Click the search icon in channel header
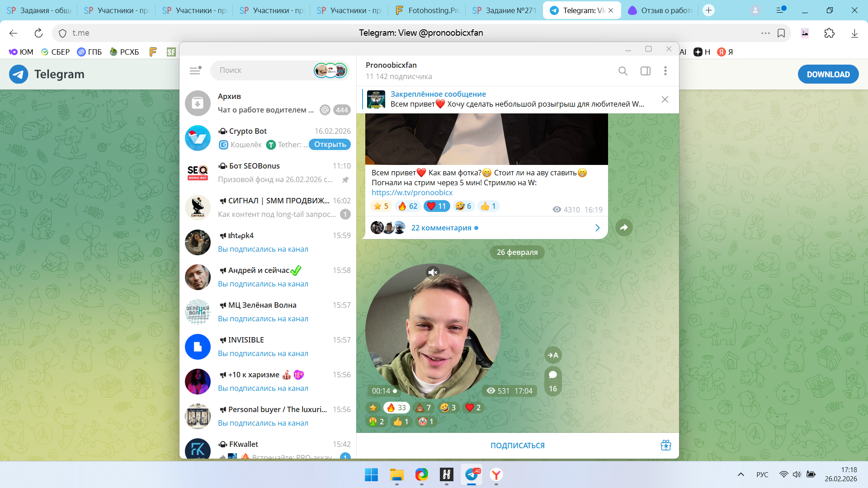This screenshot has width=868, height=488. coord(623,71)
